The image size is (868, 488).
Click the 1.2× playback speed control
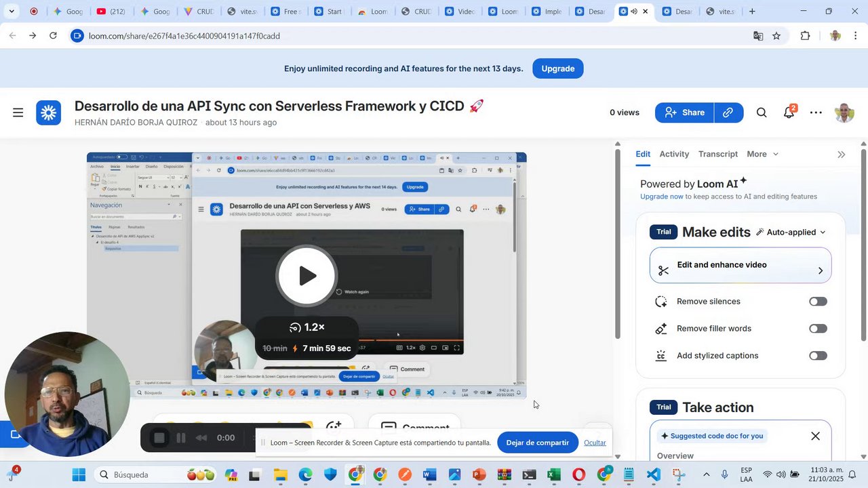point(307,327)
